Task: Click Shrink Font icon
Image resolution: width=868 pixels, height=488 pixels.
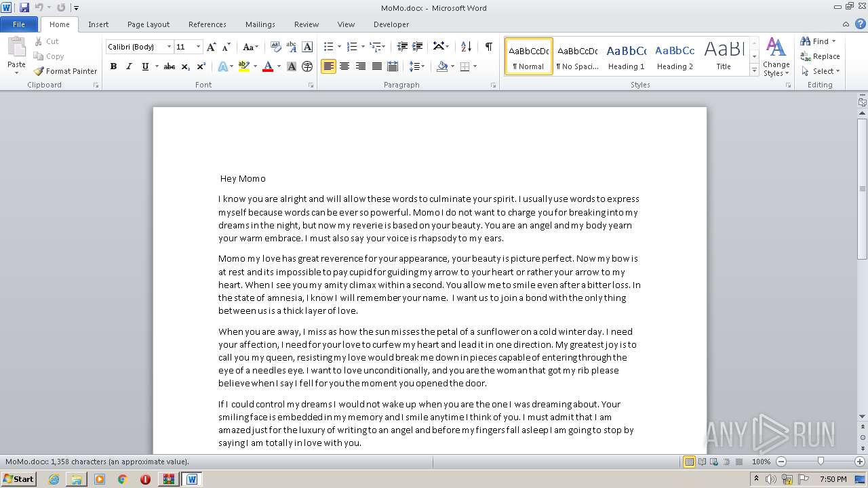Action: pos(226,47)
